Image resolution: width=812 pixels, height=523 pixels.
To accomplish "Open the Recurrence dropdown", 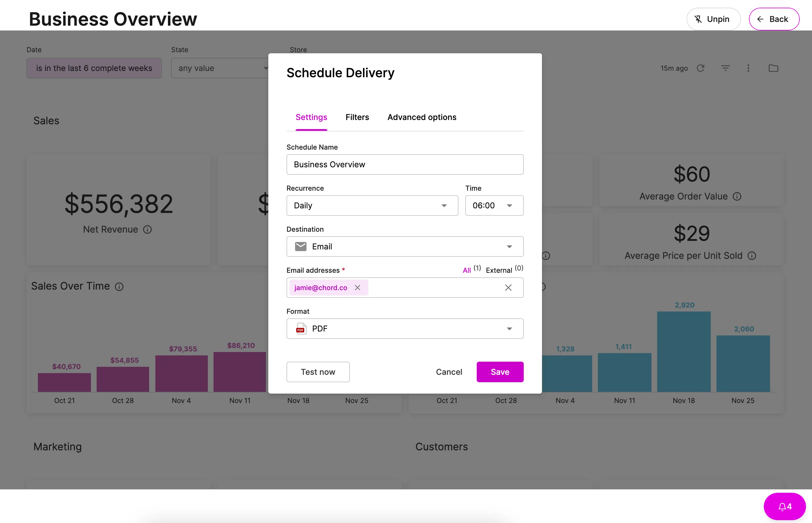I will (372, 205).
